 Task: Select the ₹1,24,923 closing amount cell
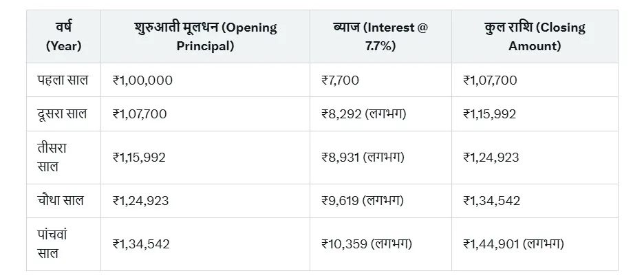[491, 157]
